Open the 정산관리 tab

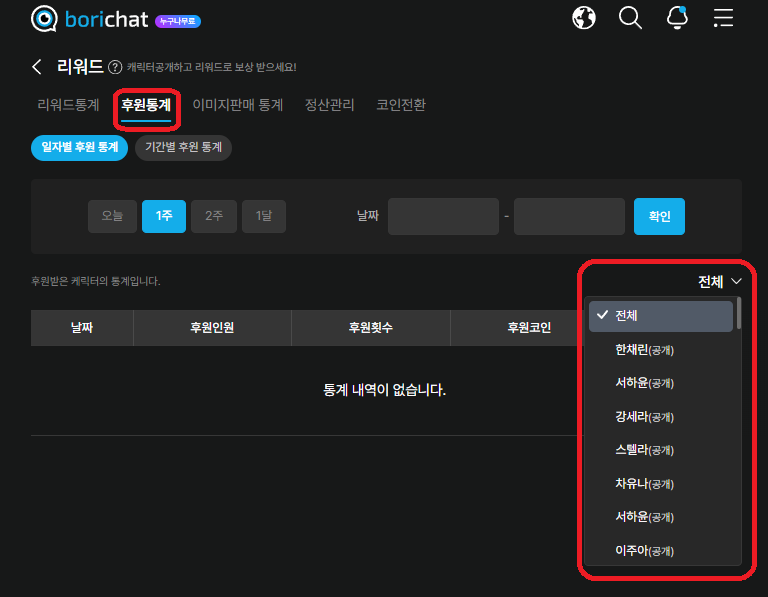(329, 105)
